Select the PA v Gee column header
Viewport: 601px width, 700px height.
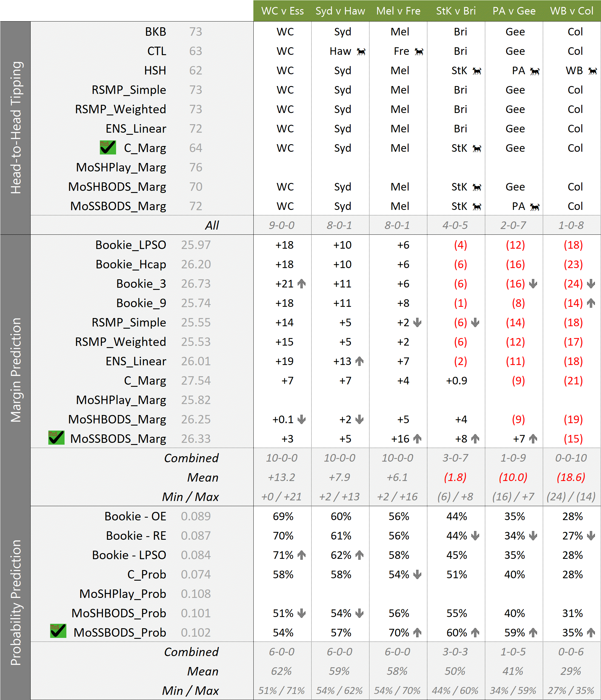tap(514, 11)
